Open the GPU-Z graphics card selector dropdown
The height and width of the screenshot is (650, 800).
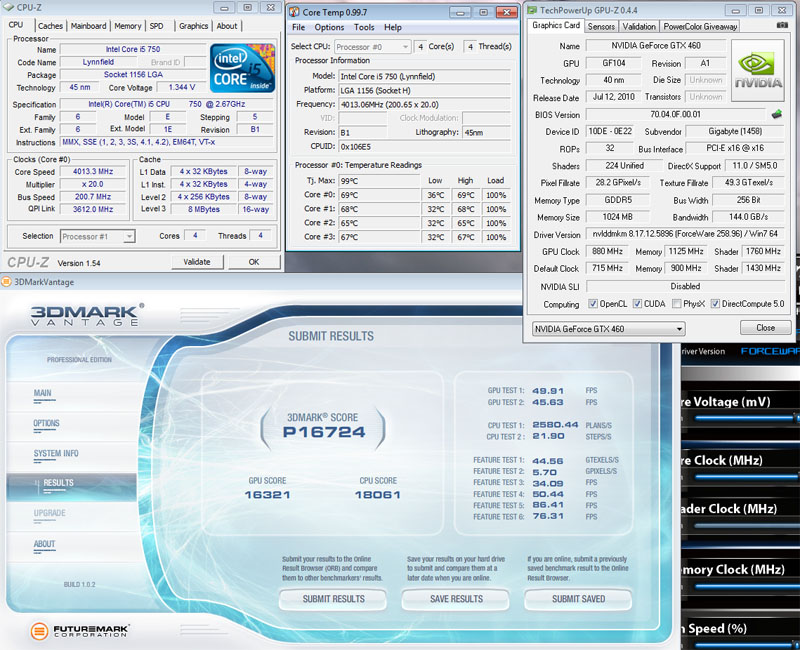609,329
